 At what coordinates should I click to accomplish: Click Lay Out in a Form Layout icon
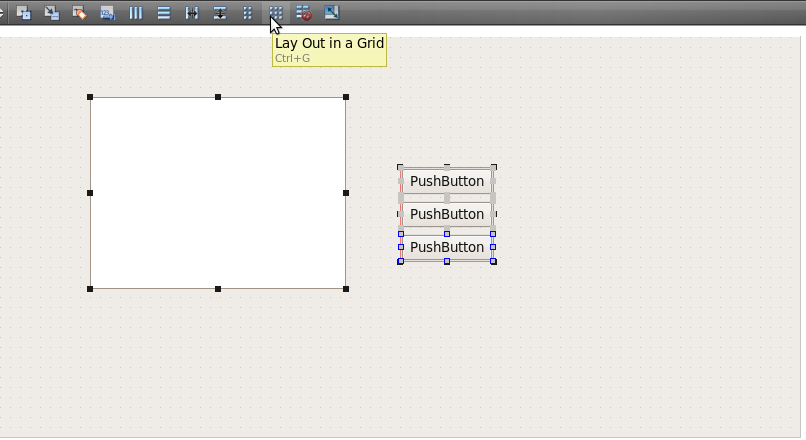(248, 13)
